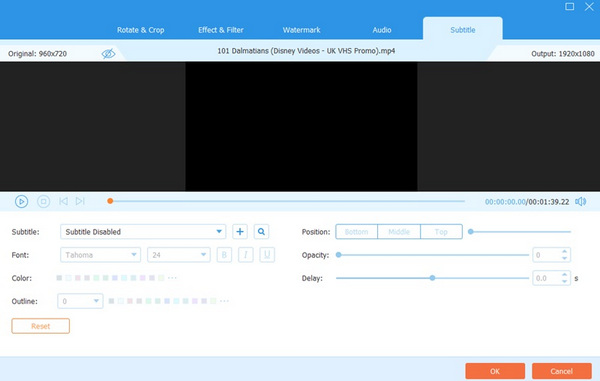Increase the Delay value with up arrow

click(x=564, y=275)
